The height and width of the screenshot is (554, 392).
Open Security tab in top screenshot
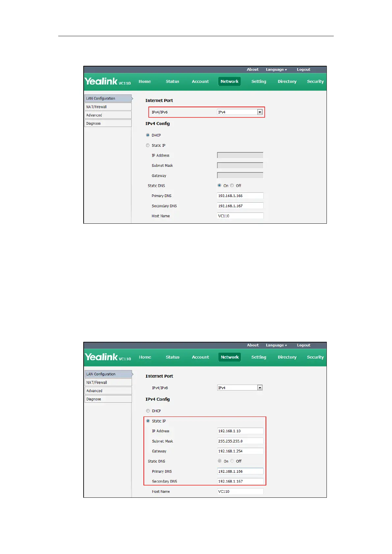pyautogui.click(x=315, y=82)
